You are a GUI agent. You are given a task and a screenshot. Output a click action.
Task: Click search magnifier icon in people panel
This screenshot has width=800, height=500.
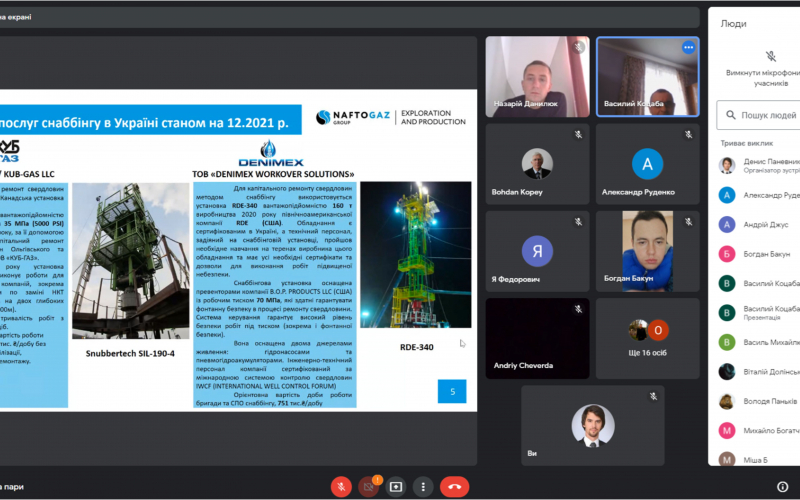731,115
